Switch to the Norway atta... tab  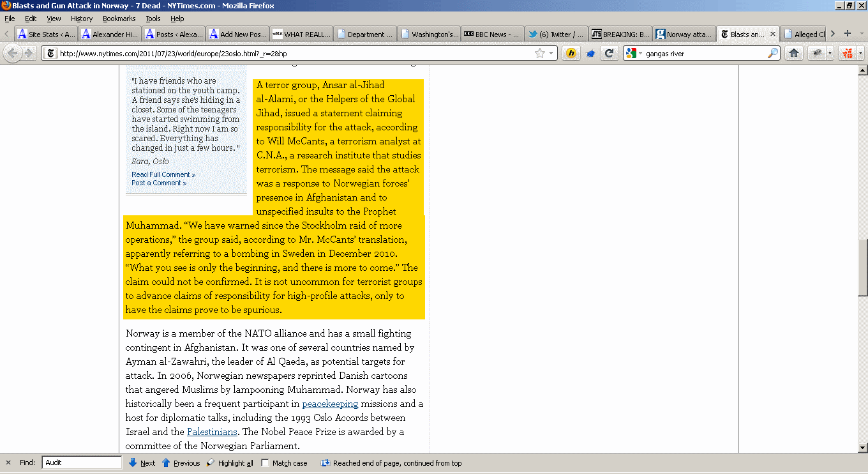coord(684,34)
